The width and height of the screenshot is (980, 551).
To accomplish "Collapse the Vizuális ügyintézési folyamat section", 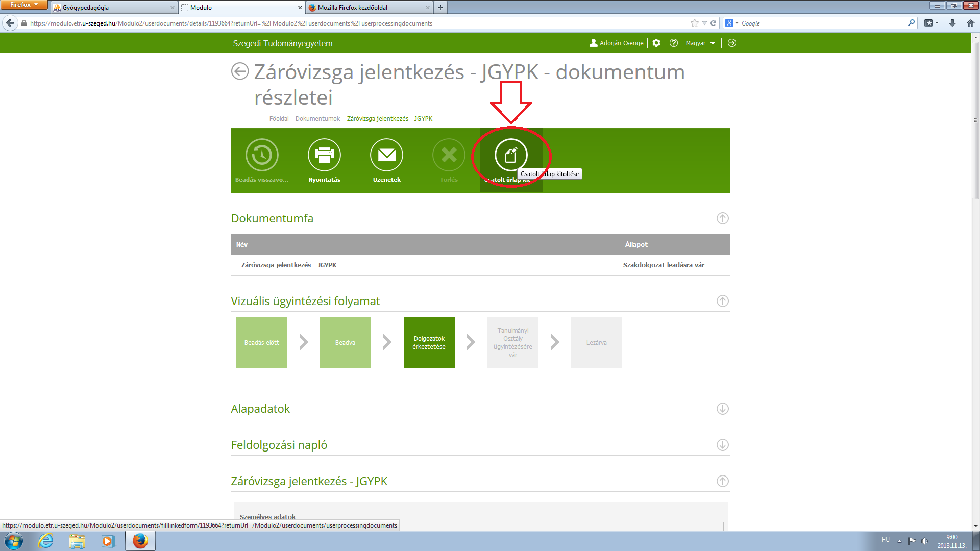I will (722, 301).
